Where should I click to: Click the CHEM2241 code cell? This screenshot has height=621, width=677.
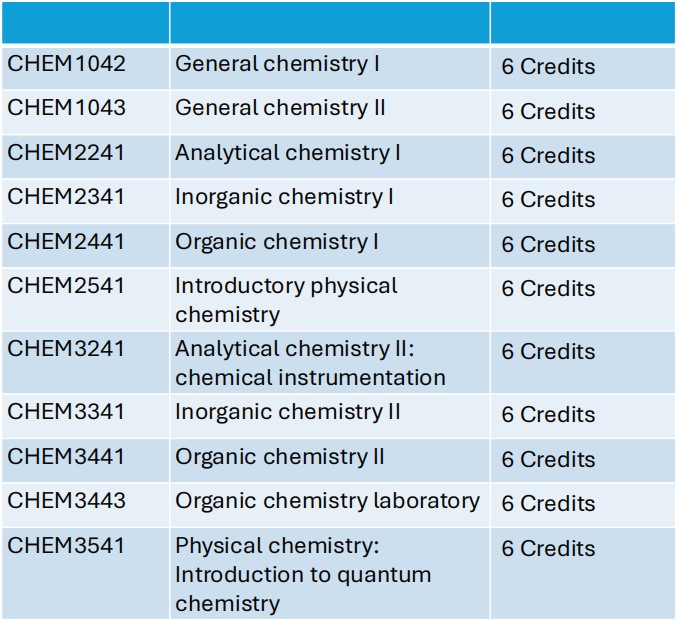tap(67, 153)
